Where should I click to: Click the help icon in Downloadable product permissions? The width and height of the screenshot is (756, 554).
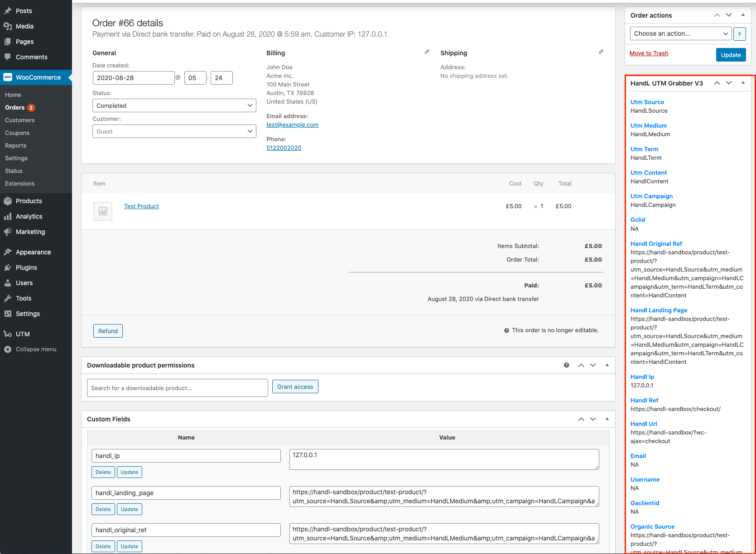(x=566, y=365)
